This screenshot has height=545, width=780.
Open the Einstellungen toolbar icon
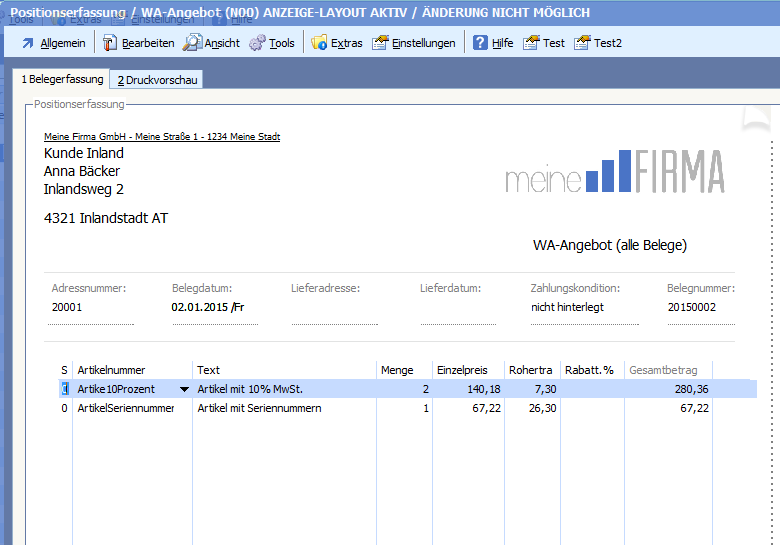[380, 43]
